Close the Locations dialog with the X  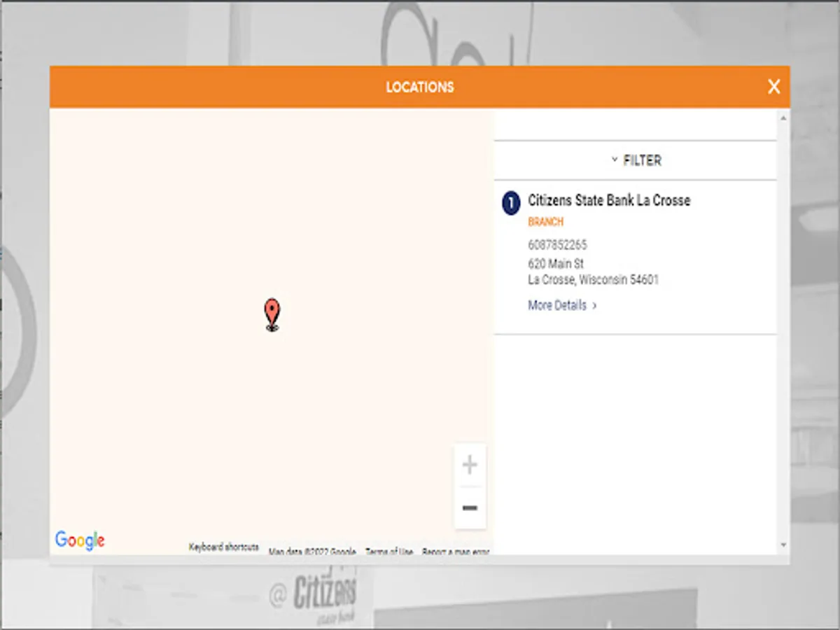tap(773, 87)
